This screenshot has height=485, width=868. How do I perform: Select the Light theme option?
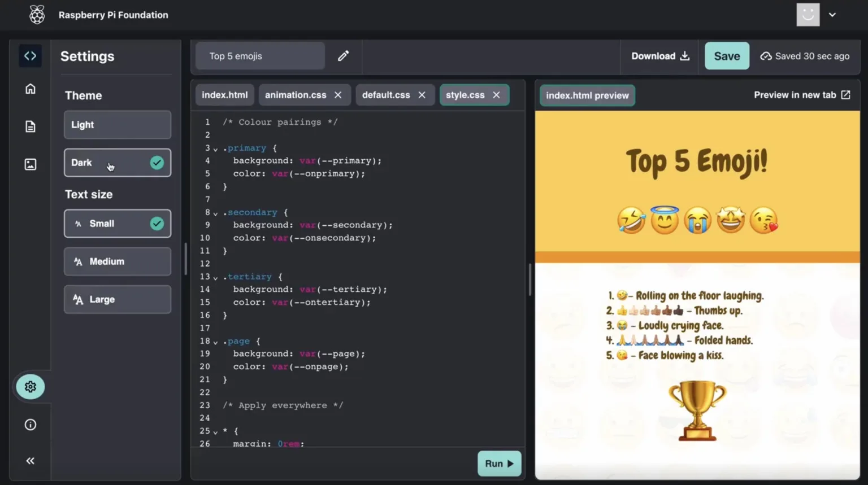coord(118,125)
